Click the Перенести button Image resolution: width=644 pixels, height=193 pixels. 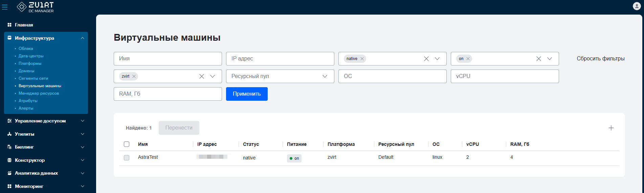coord(179,128)
